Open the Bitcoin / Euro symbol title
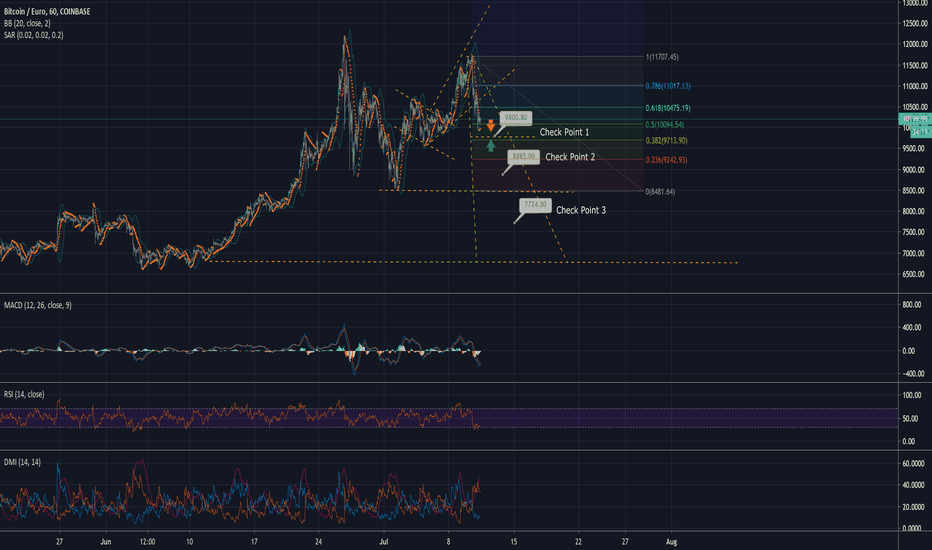The height and width of the screenshot is (550, 932). [47, 11]
